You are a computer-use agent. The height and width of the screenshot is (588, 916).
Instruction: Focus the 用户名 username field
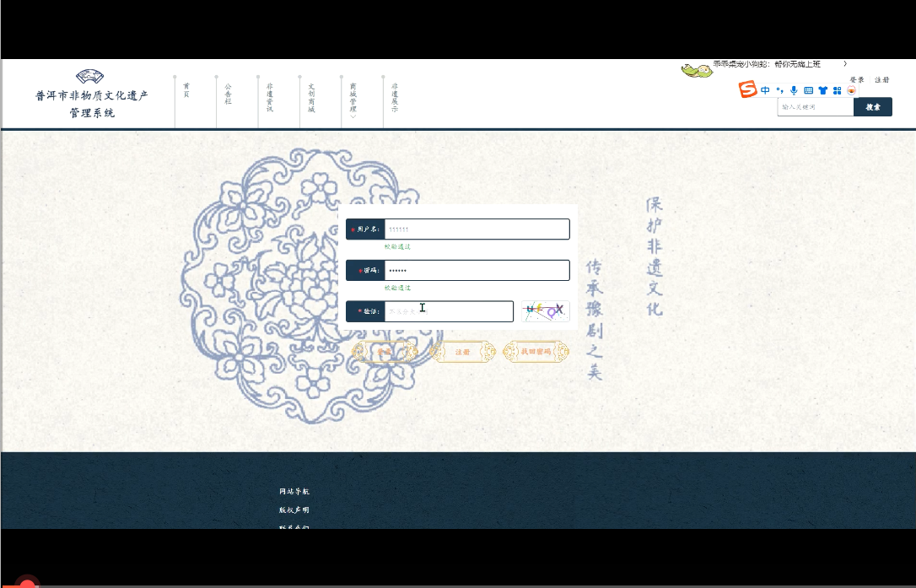click(477, 229)
